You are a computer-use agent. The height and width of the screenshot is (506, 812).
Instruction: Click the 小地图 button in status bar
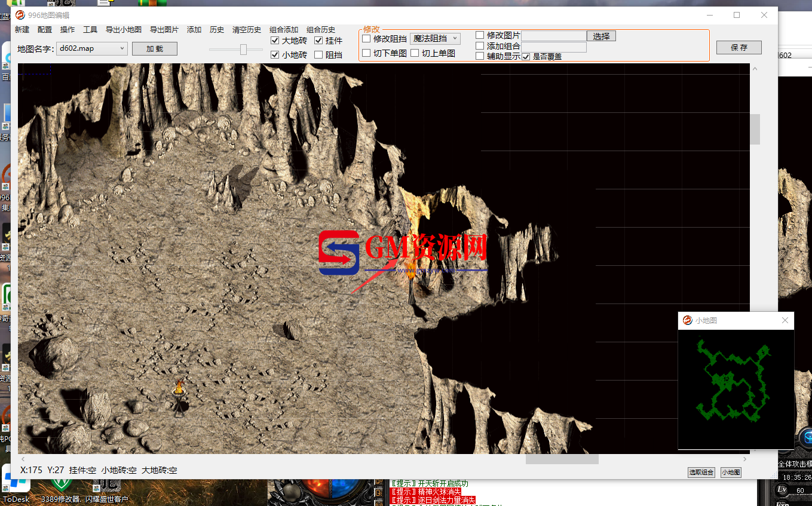pyautogui.click(x=731, y=473)
